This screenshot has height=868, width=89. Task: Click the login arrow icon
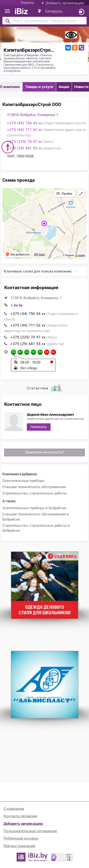tap(81, 12)
